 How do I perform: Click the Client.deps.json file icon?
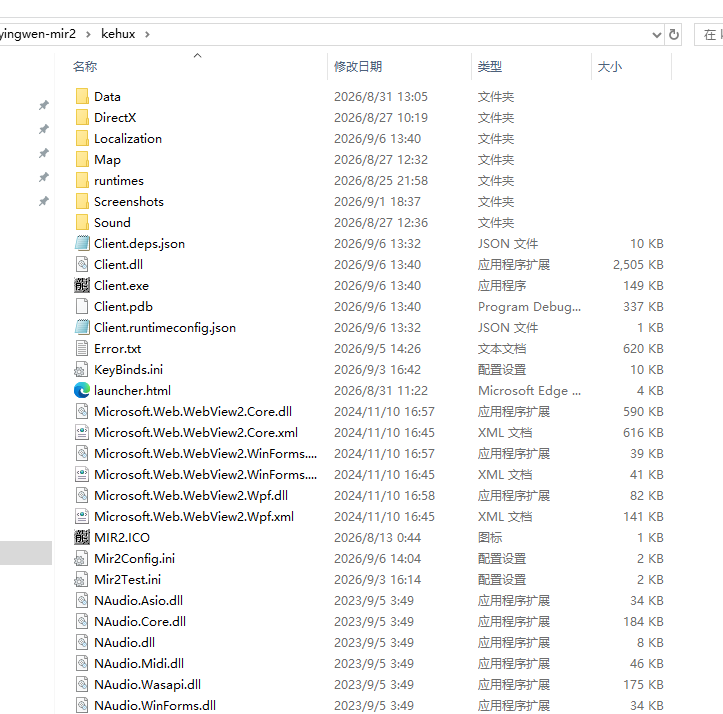click(x=82, y=244)
